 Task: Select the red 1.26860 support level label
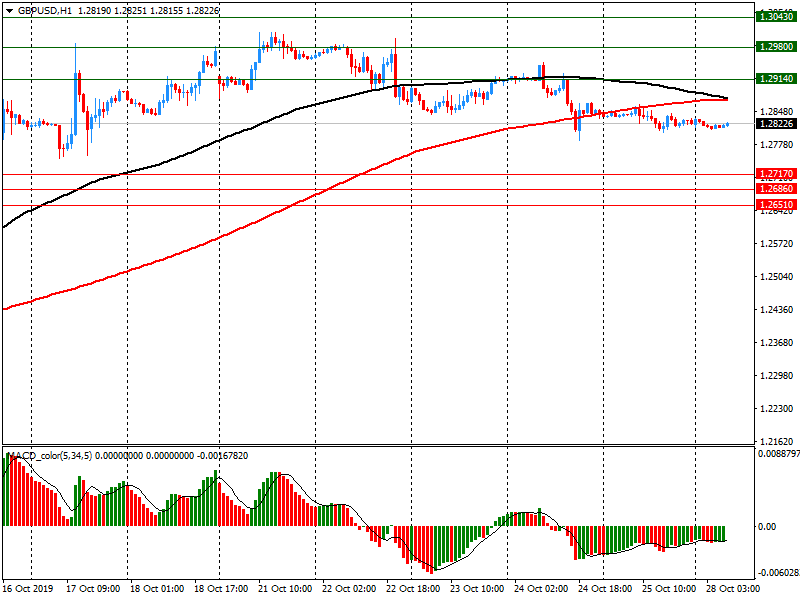[x=777, y=189]
